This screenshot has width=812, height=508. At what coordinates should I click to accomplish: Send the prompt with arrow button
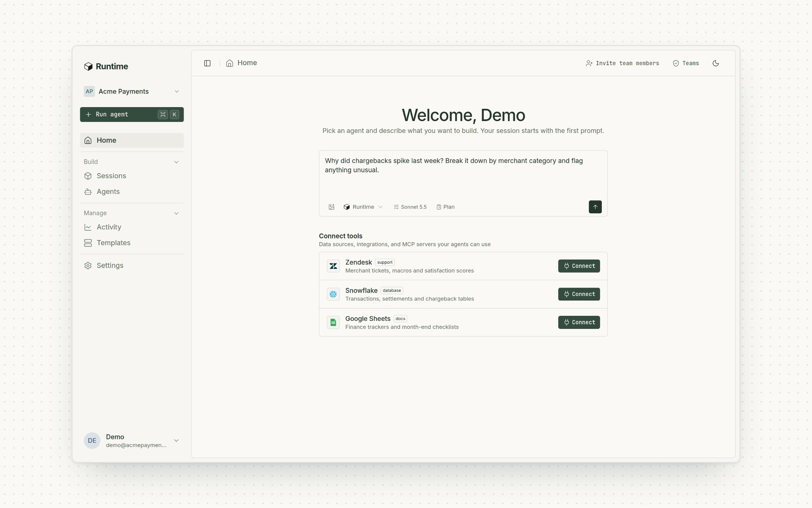coord(595,207)
